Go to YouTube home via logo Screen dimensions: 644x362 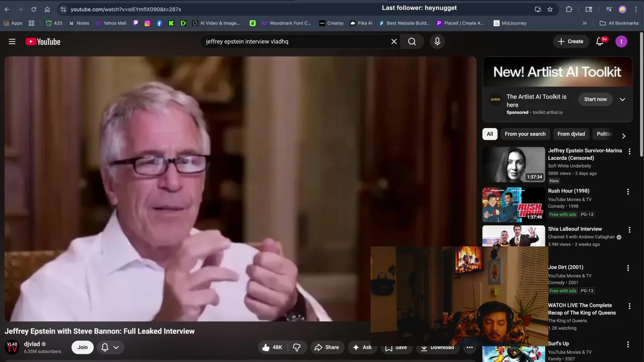tap(43, 42)
